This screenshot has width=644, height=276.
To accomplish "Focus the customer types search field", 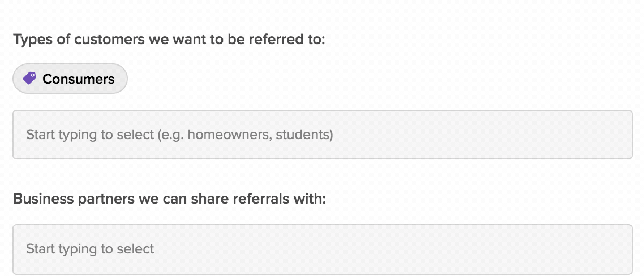I will [x=323, y=134].
